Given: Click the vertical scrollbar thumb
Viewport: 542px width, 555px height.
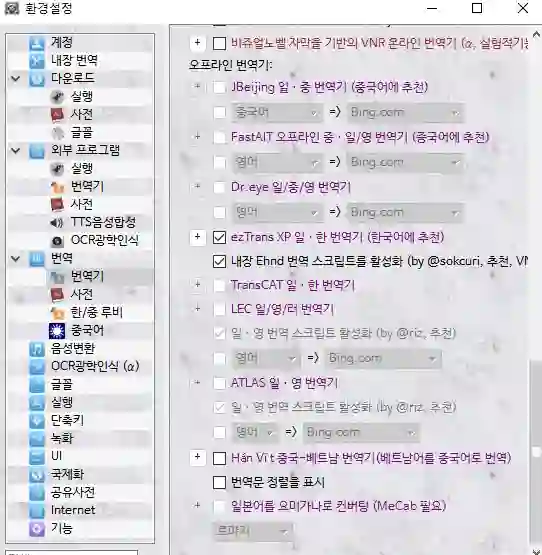Looking at the screenshot, I should pos(536,451).
